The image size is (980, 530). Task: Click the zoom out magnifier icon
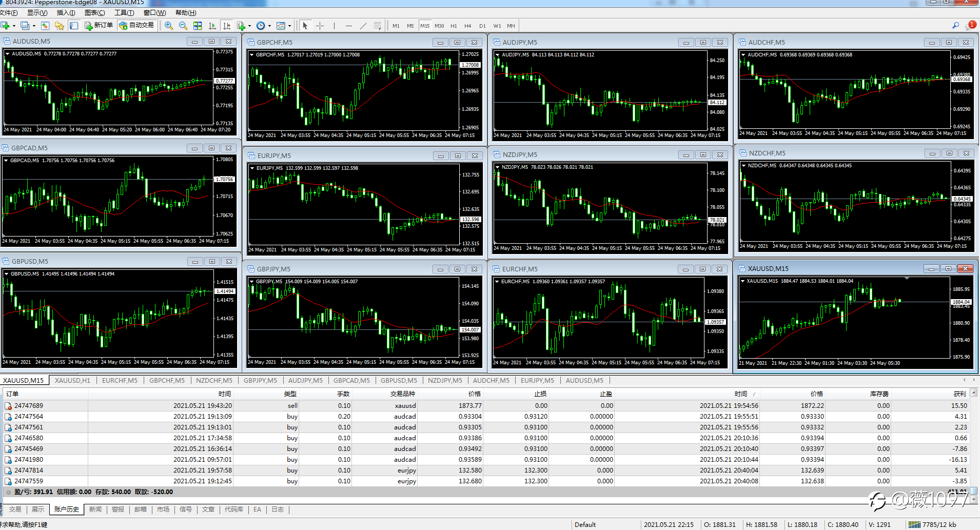[183, 26]
